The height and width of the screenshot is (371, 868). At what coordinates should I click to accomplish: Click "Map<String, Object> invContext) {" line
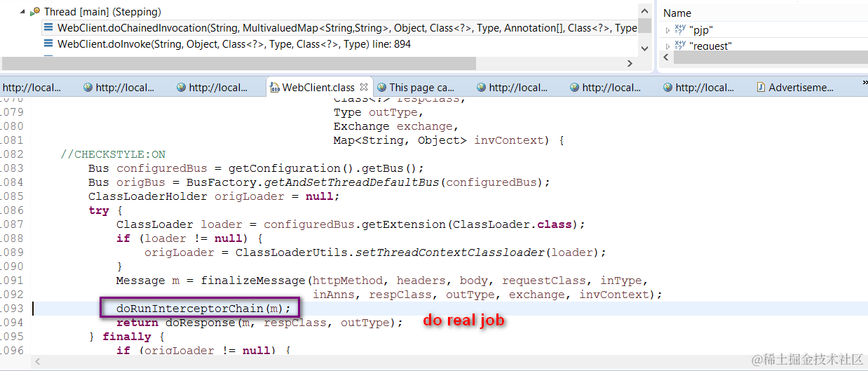click(x=449, y=140)
